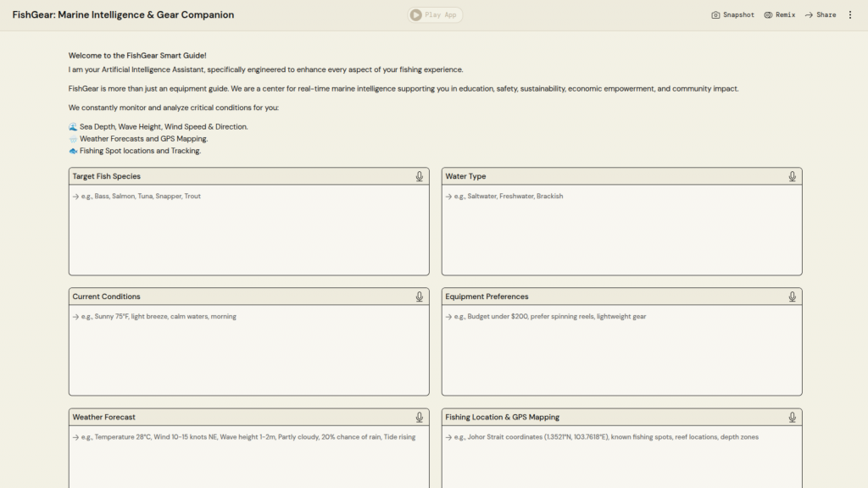Use microphone for Fishing Location & GPS Mapping
This screenshot has width=868, height=488.
793,417
